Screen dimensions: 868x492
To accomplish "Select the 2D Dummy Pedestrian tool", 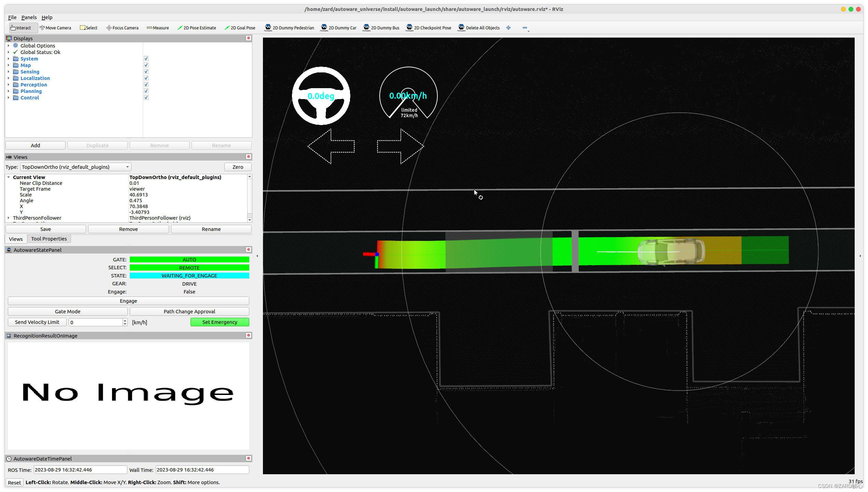I will (x=289, y=28).
